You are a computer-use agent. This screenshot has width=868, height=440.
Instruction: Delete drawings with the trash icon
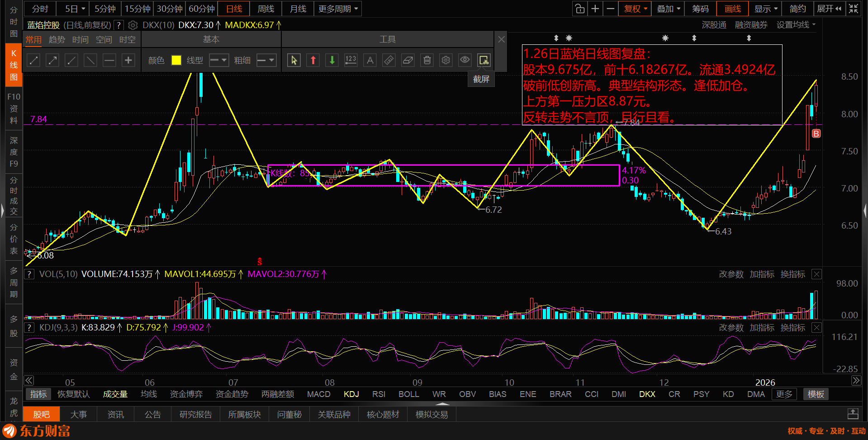tap(427, 60)
